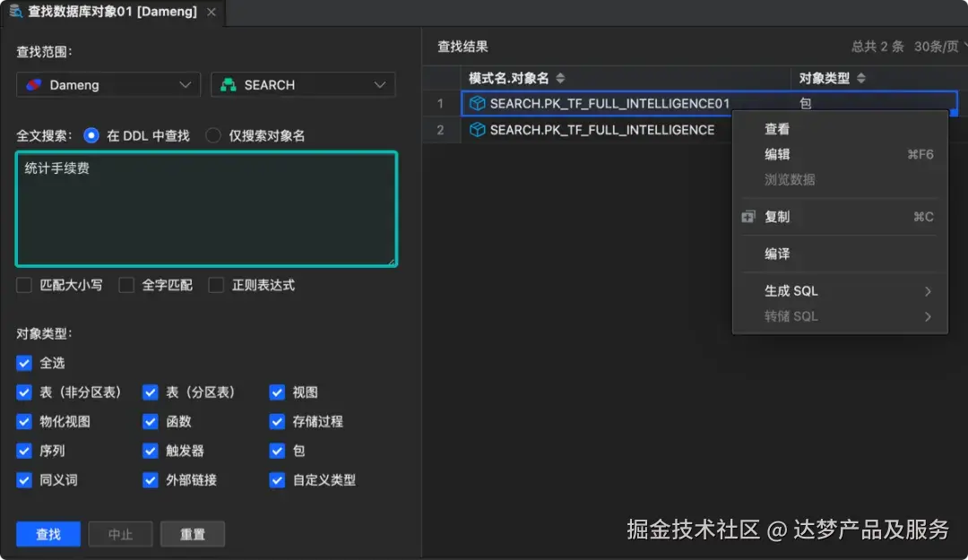968x560 pixels.
Task: Uncheck the 自定义类型 checkbox
Action: [277, 479]
